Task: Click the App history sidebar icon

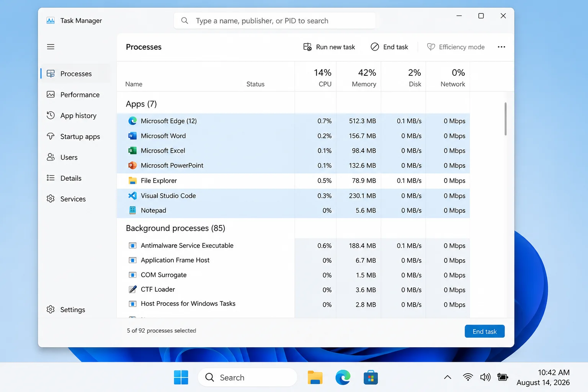Action: pos(51,115)
